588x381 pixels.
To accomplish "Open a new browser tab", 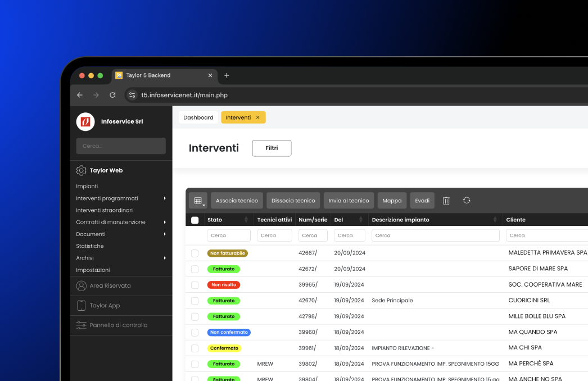I will [227, 75].
